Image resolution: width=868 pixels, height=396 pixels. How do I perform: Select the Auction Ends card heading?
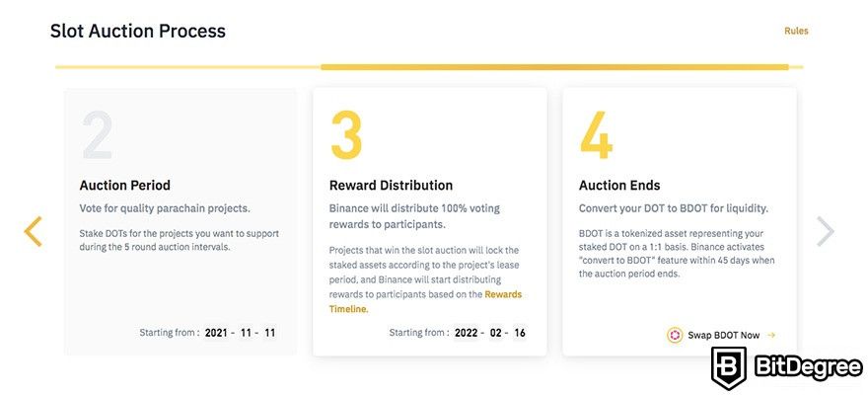[x=619, y=186]
